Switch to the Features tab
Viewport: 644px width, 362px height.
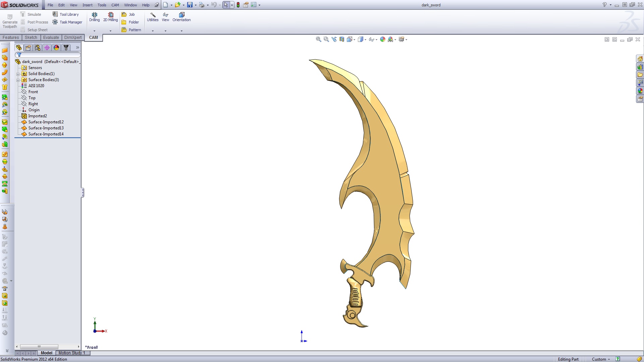coord(11,38)
